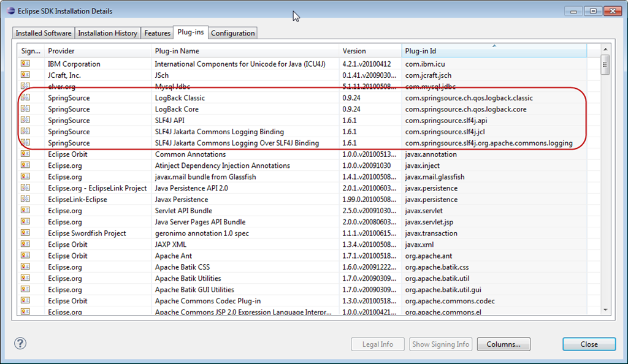
Task: Sort by Provider column header
Action: tap(98, 51)
